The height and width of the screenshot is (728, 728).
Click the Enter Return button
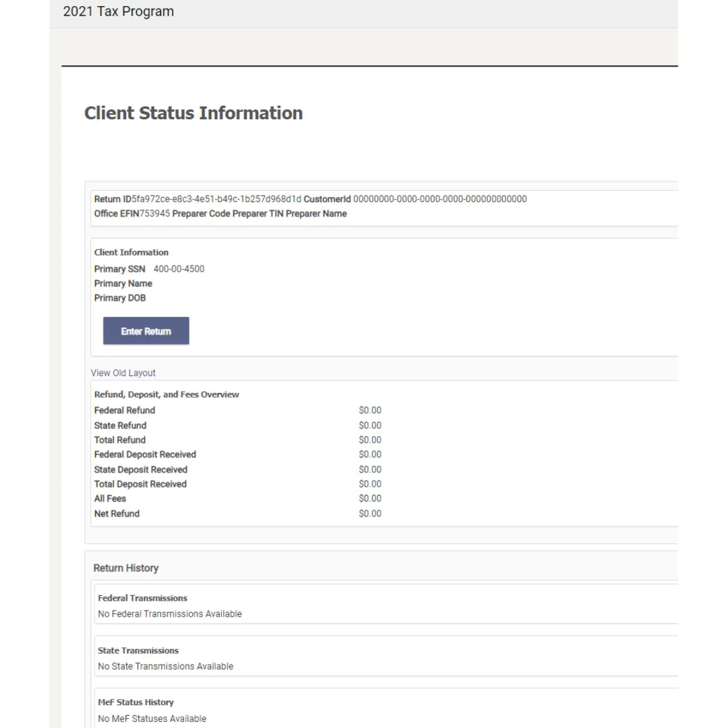tap(146, 331)
